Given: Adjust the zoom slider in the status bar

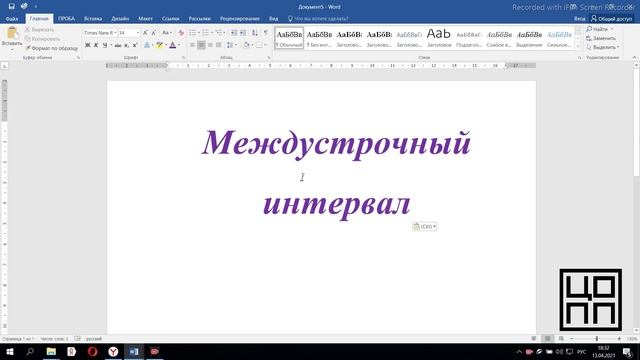Looking at the screenshot, I should 596,339.
